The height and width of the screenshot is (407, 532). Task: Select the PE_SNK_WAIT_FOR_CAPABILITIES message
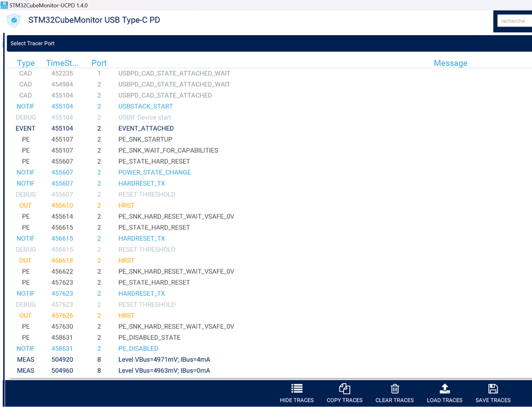pos(168,151)
